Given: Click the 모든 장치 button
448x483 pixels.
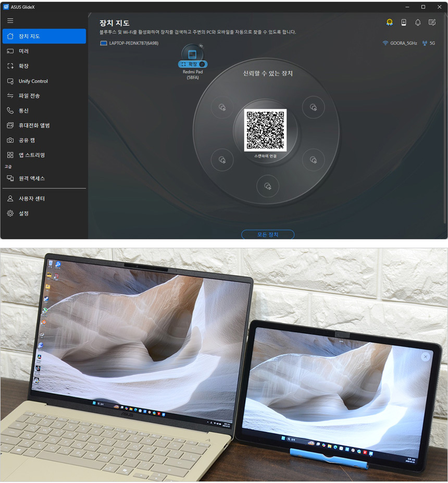Looking at the screenshot, I should click(268, 235).
